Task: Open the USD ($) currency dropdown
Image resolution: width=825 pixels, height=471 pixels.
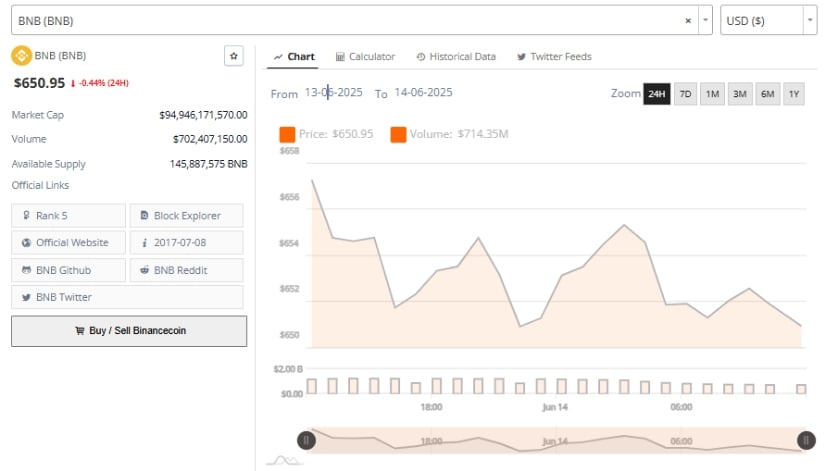Action: (768, 20)
